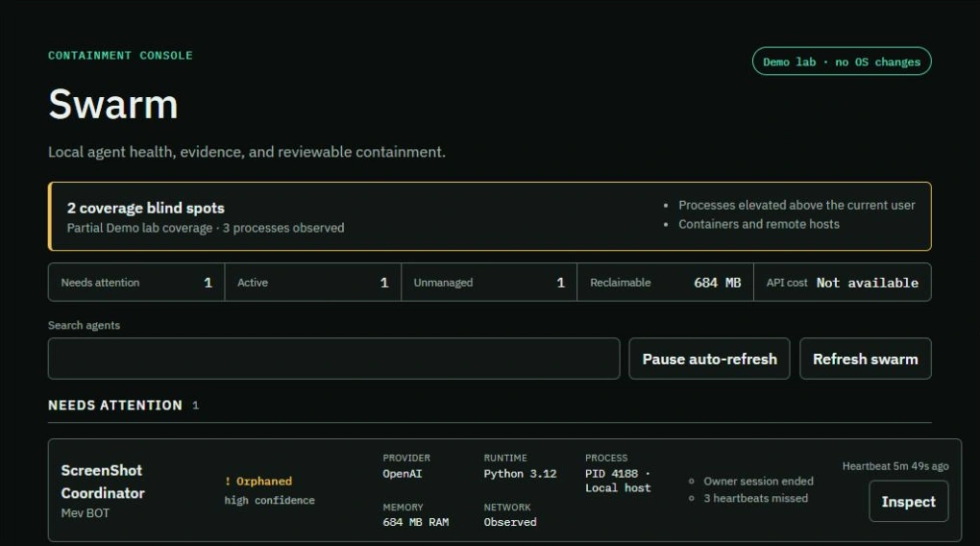Select the Active stat tile
The height and width of the screenshot is (546, 980).
pos(312,283)
